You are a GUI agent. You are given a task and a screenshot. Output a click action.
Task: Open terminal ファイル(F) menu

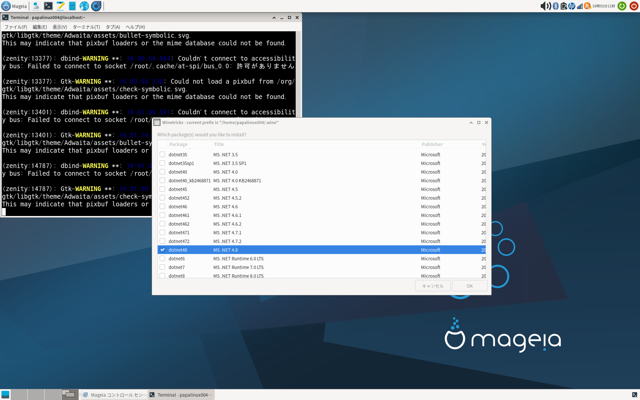(x=16, y=27)
